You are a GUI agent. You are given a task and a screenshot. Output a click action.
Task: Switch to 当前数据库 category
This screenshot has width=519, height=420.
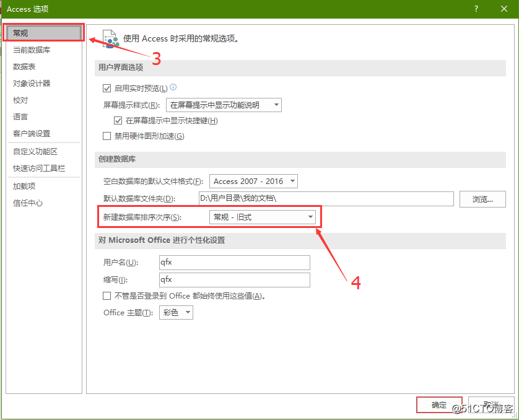pyautogui.click(x=44, y=50)
